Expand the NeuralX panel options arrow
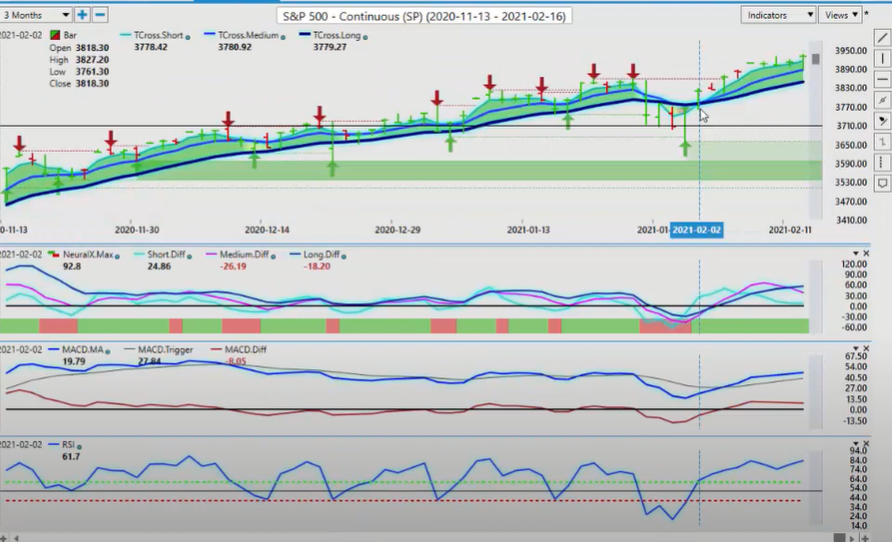Image resolution: width=892 pixels, height=542 pixels. pos(856,253)
